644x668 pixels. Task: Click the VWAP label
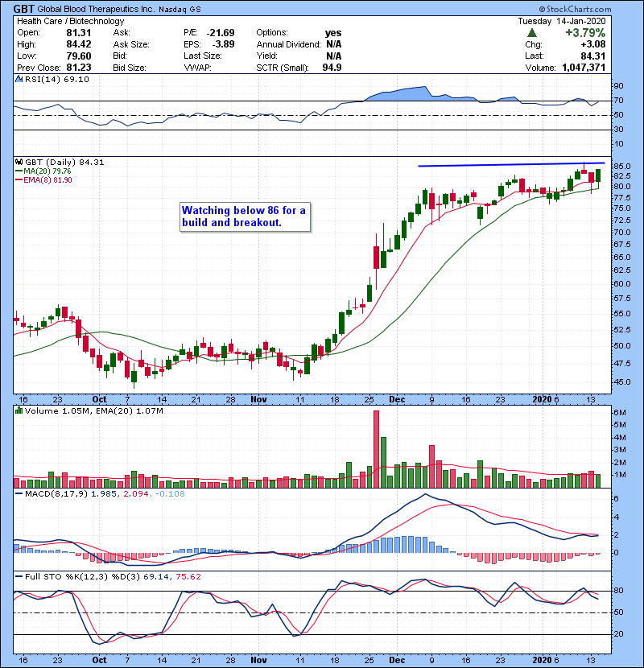coord(197,68)
